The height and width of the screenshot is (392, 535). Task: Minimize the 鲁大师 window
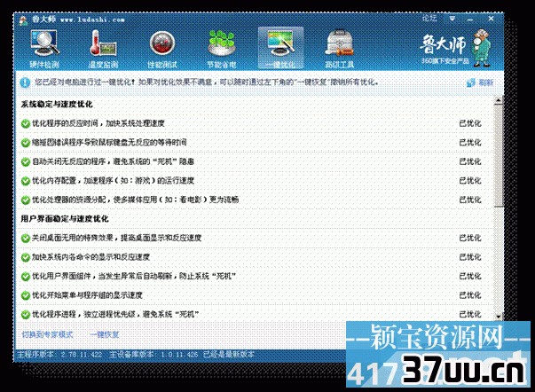click(470, 20)
